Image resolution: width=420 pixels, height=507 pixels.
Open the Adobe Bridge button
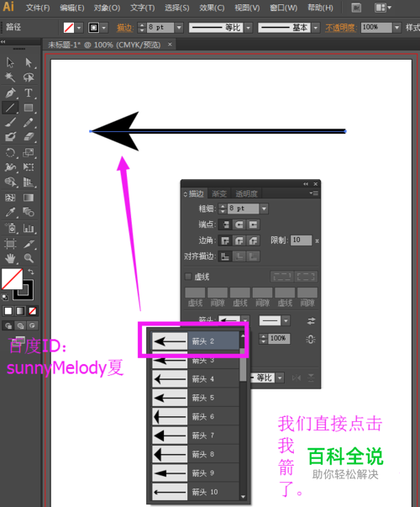coord(356,8)
